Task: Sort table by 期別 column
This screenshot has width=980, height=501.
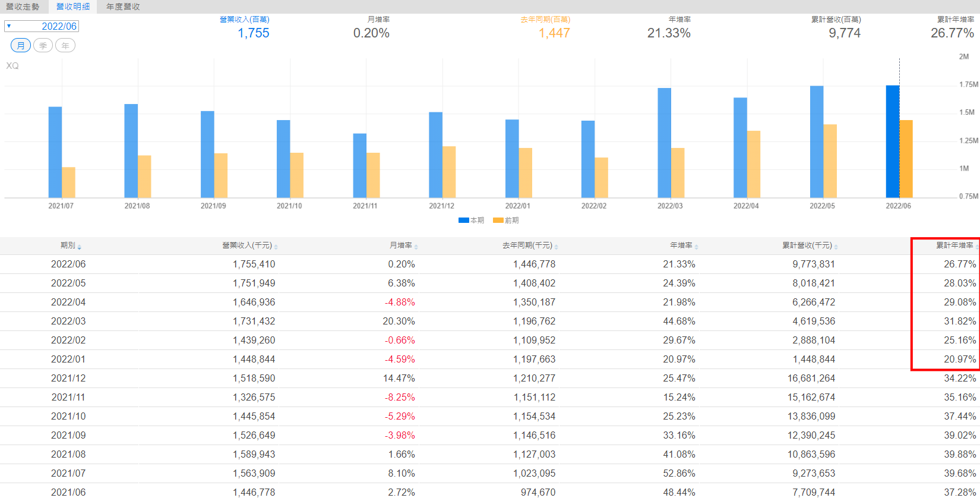Action: (x=71, y=245)
